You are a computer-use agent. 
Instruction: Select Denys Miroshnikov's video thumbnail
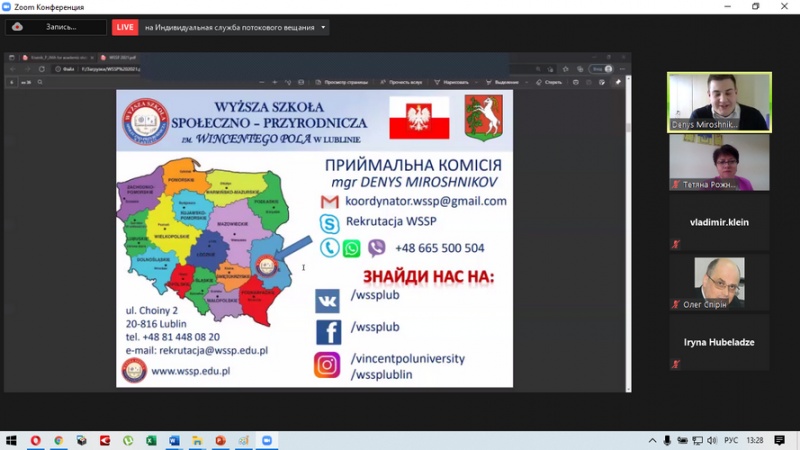(719, 102)
